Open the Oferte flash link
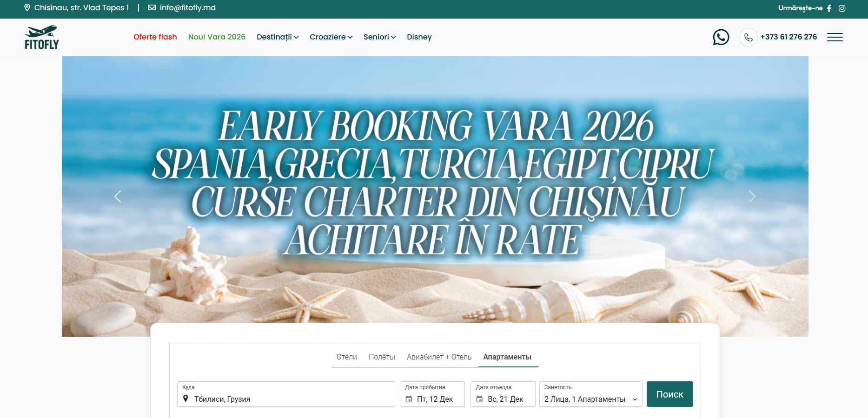The image size is (868, 418). 155,37
